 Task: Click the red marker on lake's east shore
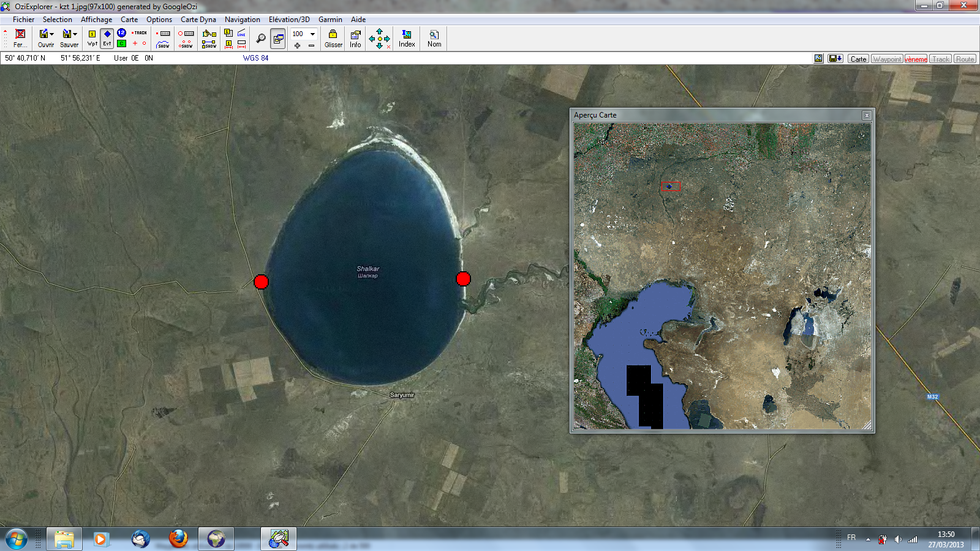click(x=463, y=279)
